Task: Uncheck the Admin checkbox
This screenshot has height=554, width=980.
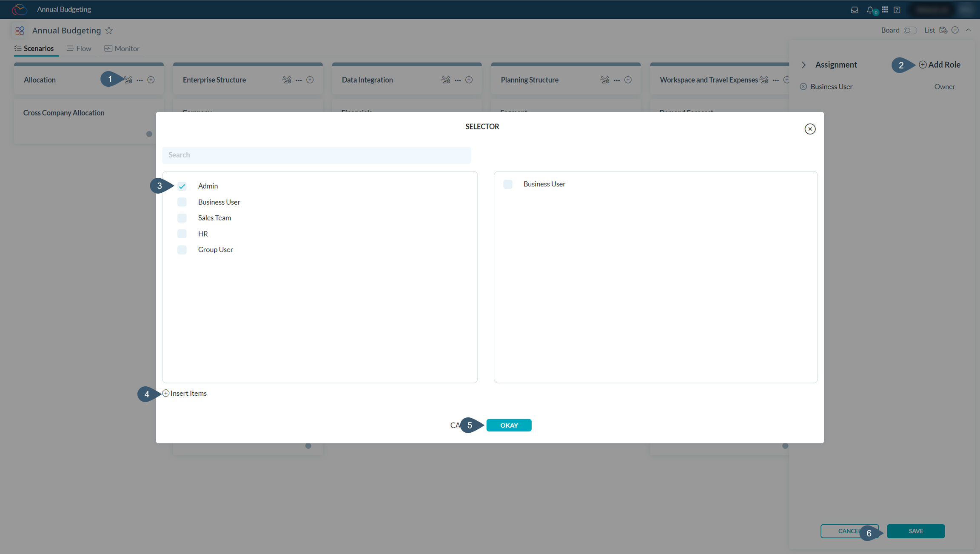Action: point(182,186)
